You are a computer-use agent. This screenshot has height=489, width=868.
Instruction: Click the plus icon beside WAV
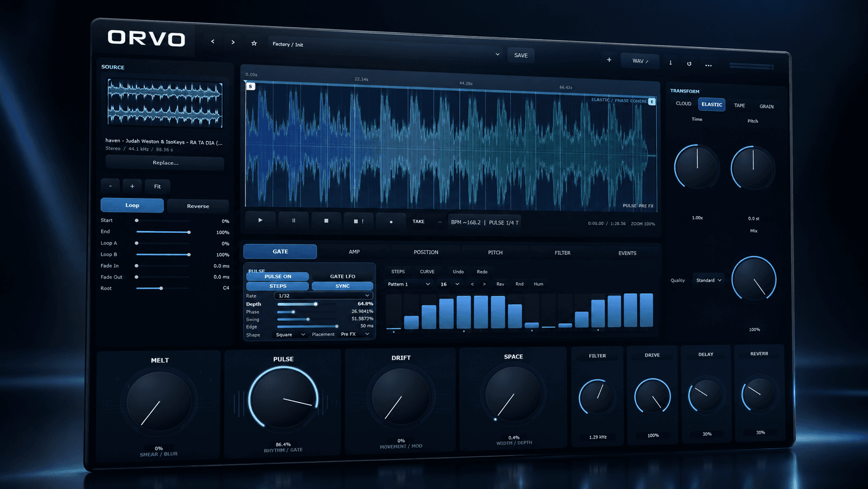point(609,60)
